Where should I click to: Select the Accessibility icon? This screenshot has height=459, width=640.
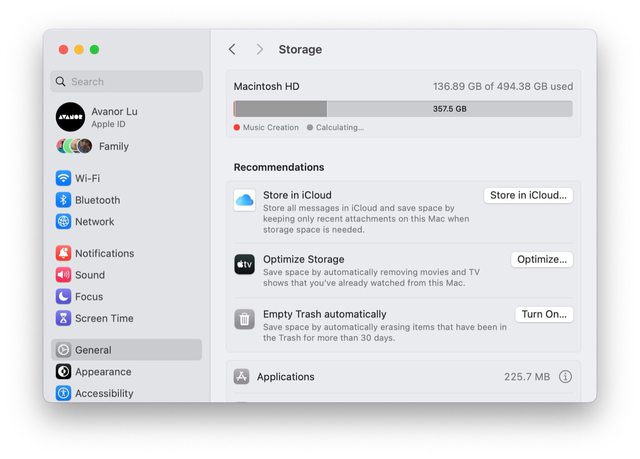coord(63,393)
